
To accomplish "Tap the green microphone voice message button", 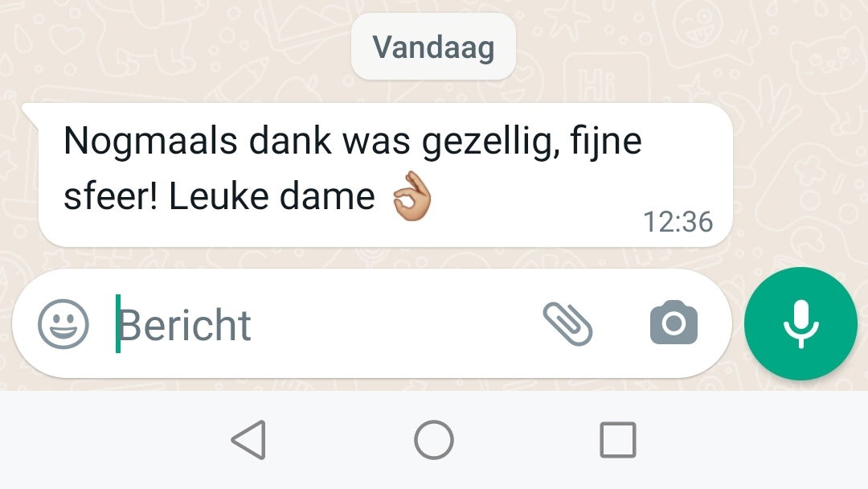I will tap(800, 323).
